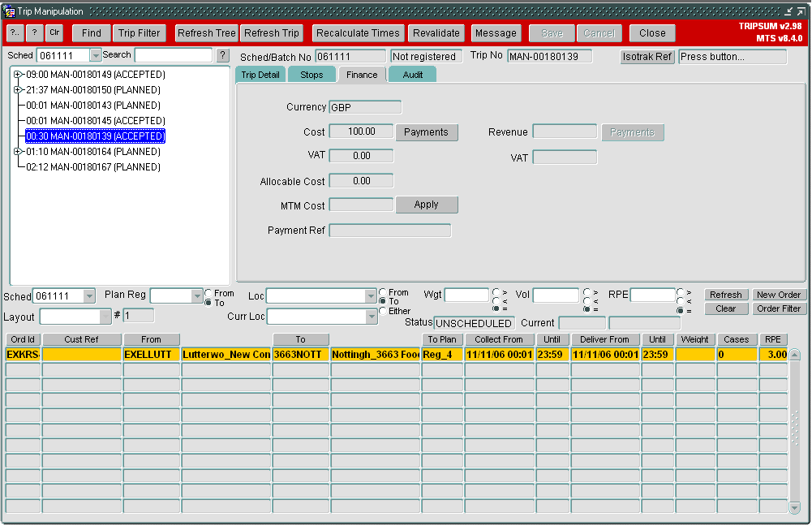Viewport: 812px width, 526px height.
Task: Click Refresh Tree
Action: pyautogui.click(x=207, y=33)
